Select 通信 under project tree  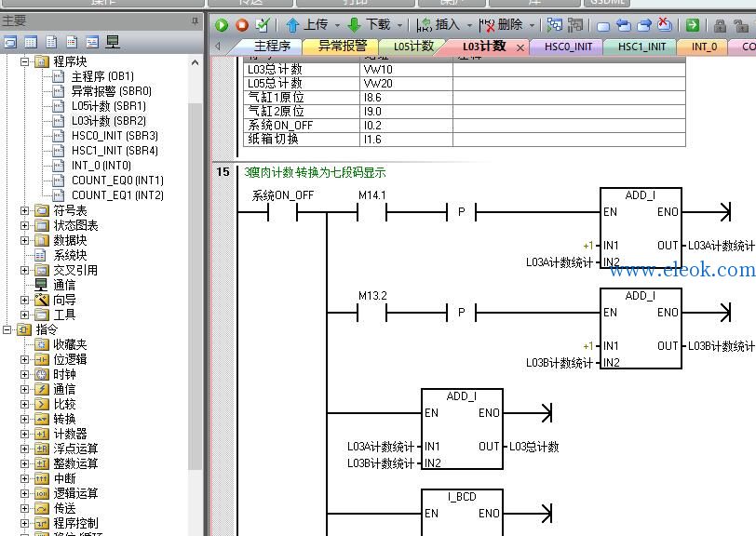click(64, 286)
